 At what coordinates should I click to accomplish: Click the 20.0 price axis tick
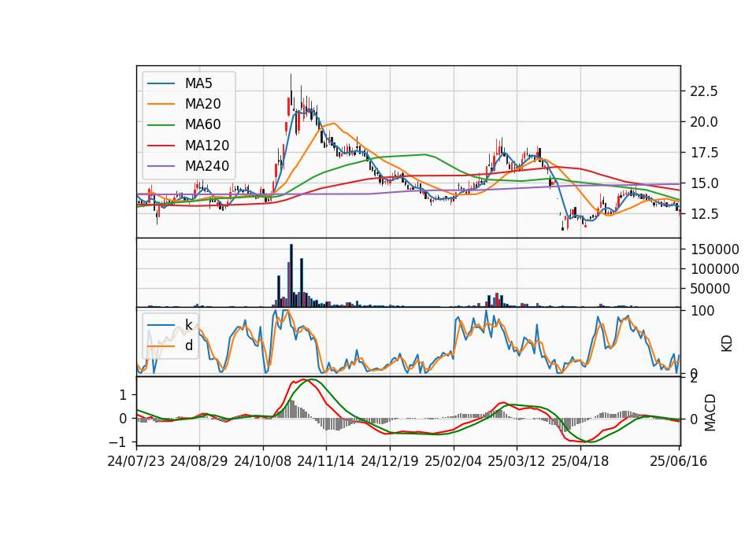[x=704, y=122]
